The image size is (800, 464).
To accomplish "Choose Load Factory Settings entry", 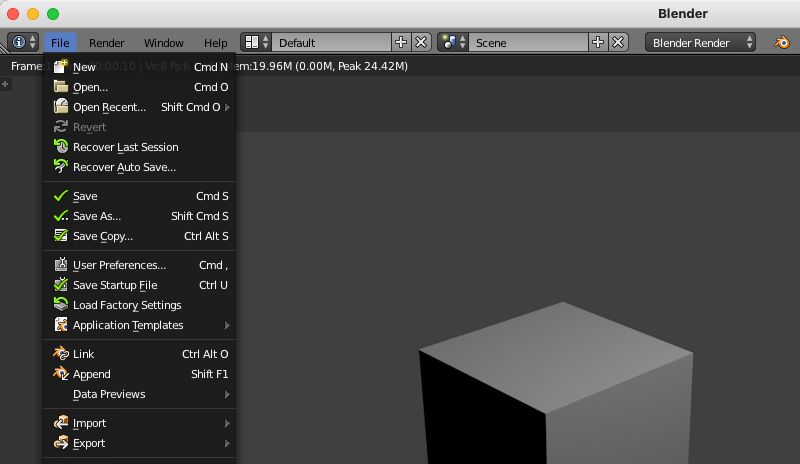I will point(140,305).
